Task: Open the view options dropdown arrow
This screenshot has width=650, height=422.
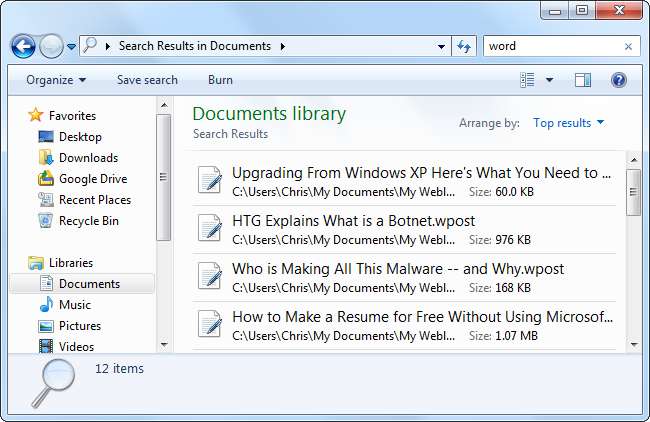Action: [x=549, y=80]
